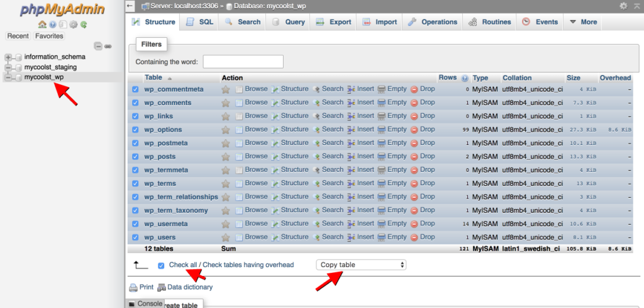This screenshot has width=644, height=308.
Task: Uncheck the wp_commentmeta checkbox
Action: tap(135, 89)
